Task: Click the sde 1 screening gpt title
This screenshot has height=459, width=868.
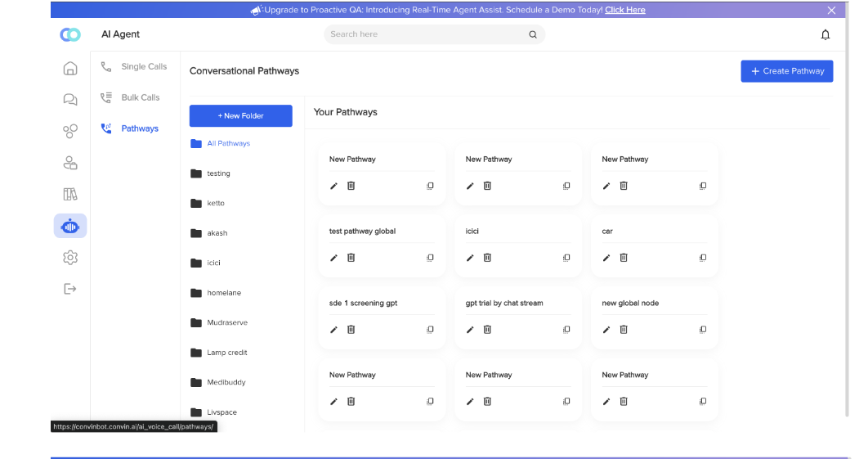Action: (363, 304)
